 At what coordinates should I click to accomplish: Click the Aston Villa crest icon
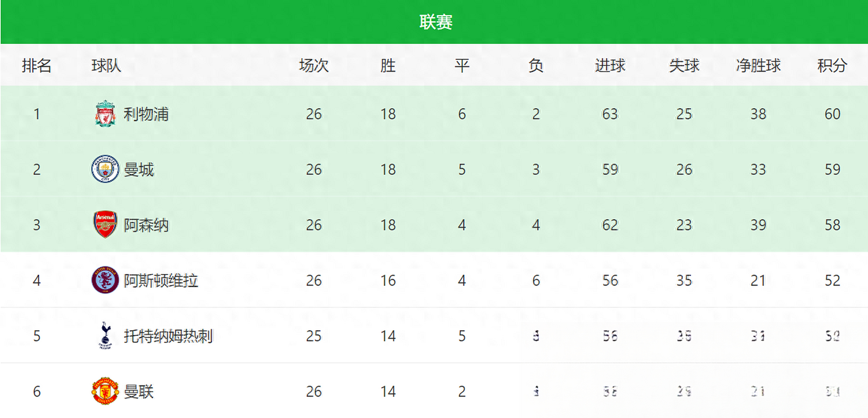coord(105,280)
